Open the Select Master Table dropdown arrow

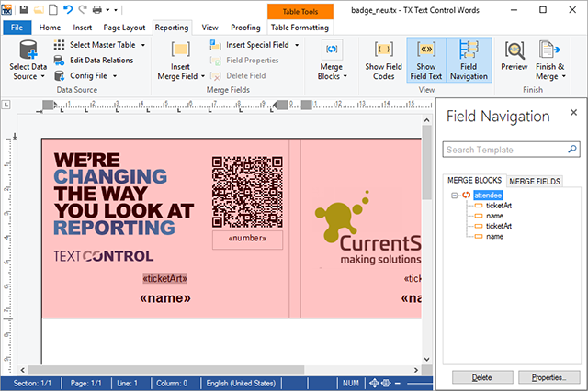pos(143,45)
